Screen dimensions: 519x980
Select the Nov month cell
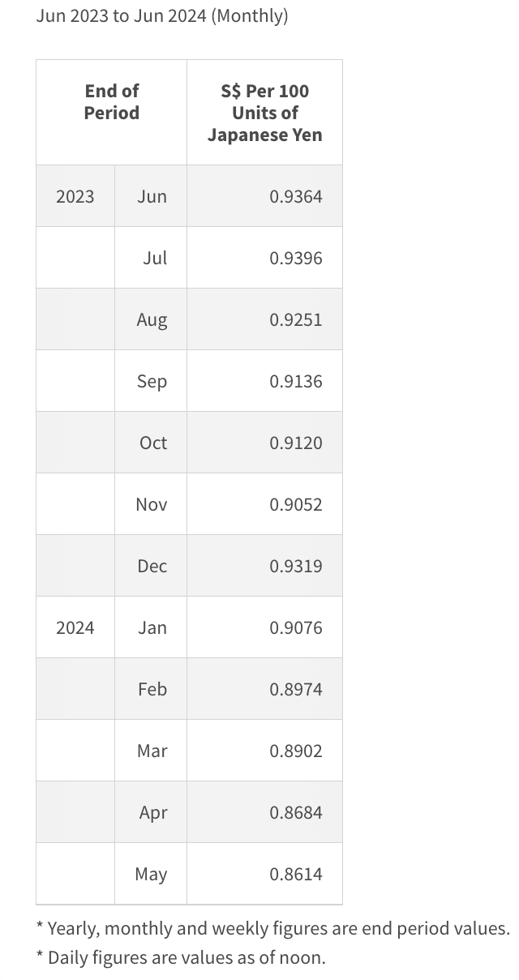coord(152,504)
